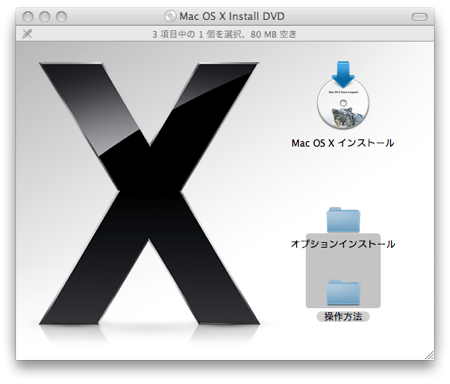Click the 80 MB 空き status text
The width and height of the screenshot is (450, 384).
(x=273, y=34)
